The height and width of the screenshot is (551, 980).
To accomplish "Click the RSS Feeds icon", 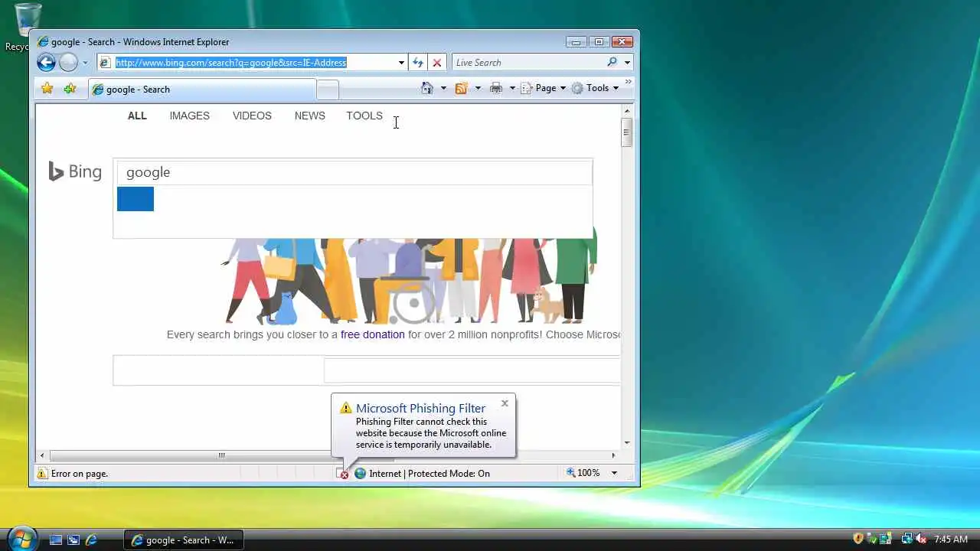I will point(461,88).
